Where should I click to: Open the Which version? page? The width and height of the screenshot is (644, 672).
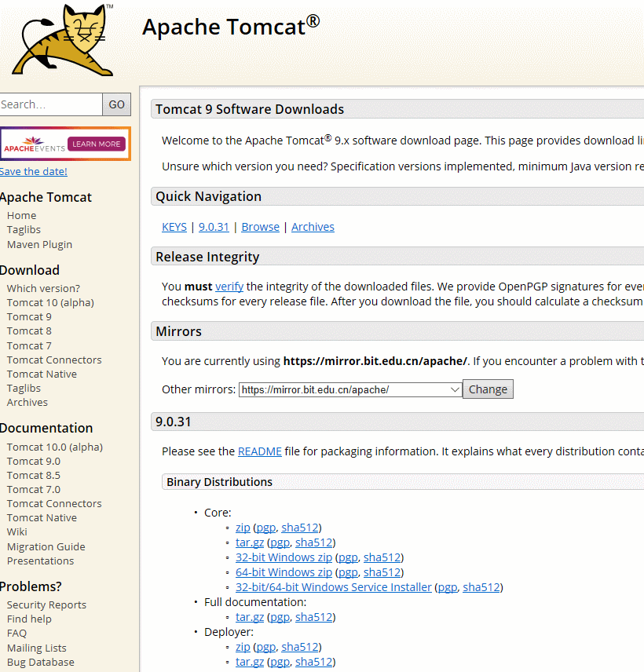pos(43,288)
